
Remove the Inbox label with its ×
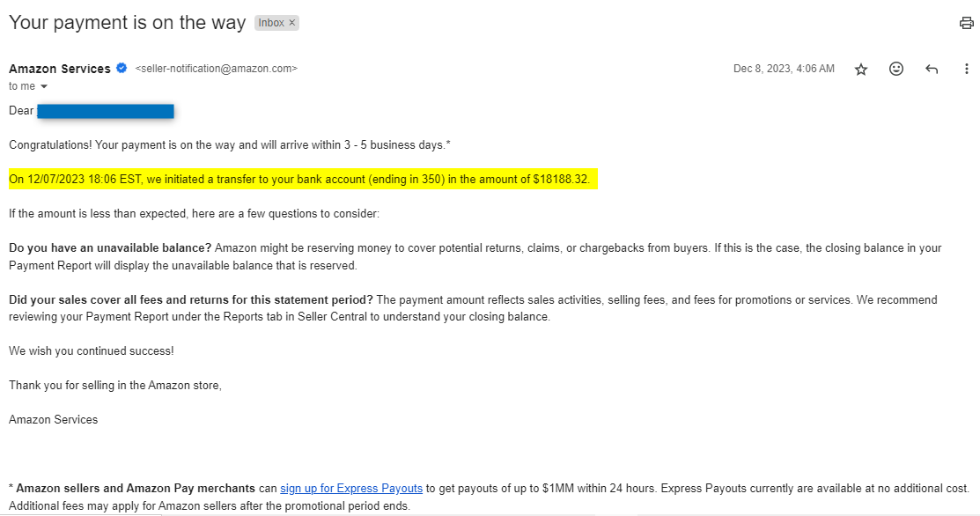click(292, 23)
